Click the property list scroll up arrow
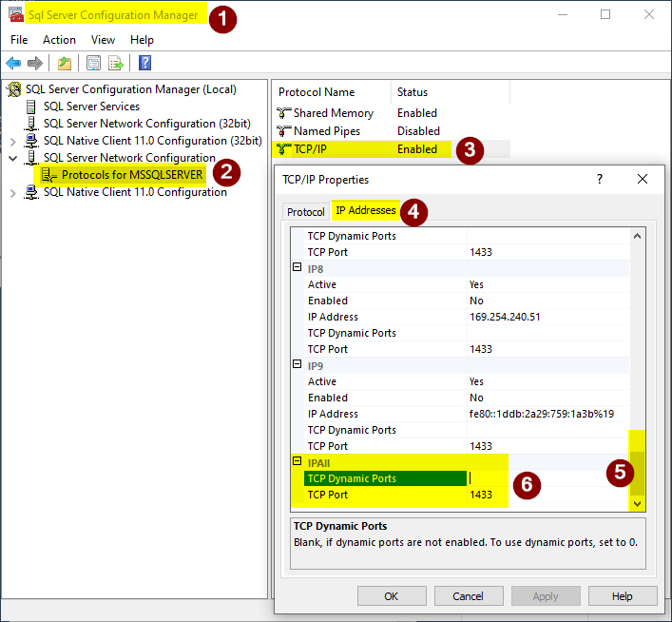Viewport: 672px width, 622px height. [637, 236]
